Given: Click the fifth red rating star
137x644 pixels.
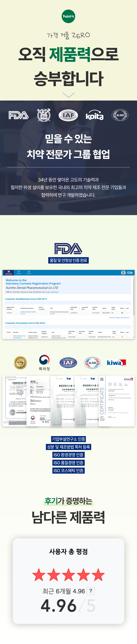Looking at the screenshot, I should point(98,575).
